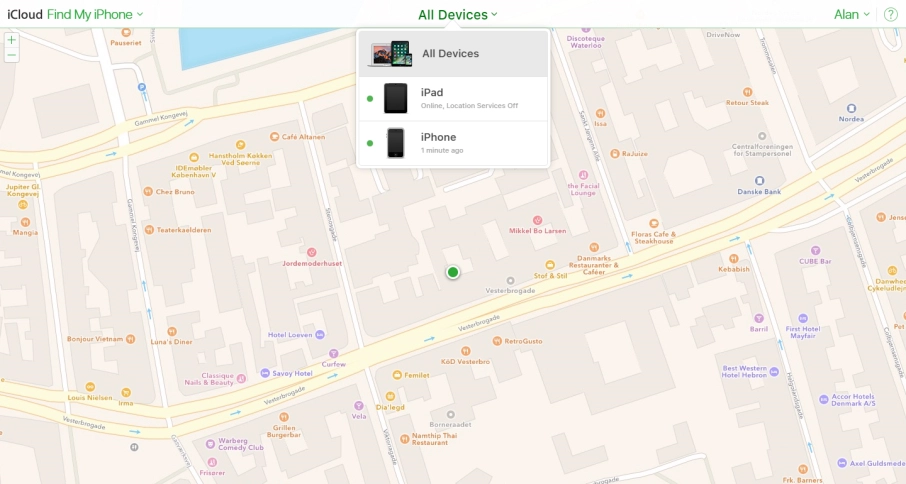Click the Danmarks Restauranter & Caféer marker
Screen dimensions: 906x484
point(594,248)
